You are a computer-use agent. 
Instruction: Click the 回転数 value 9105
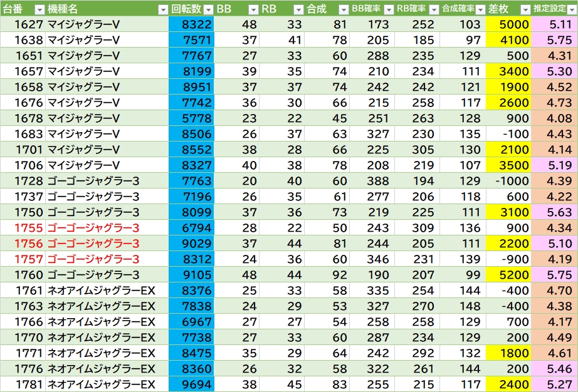(x=191, y=274)
